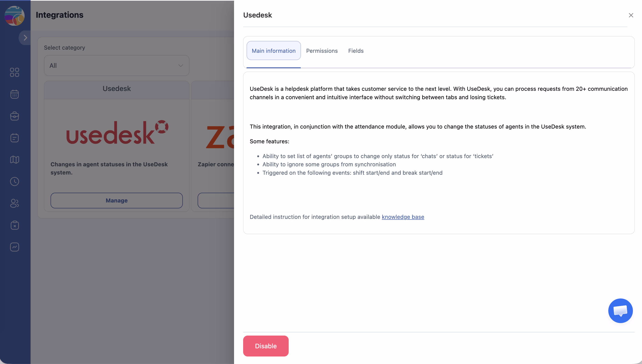The height and width of the screenshot is (364, 642).
Task: Open the Select category dropdown
Action: pyautogui.click(x=117, y=66)
